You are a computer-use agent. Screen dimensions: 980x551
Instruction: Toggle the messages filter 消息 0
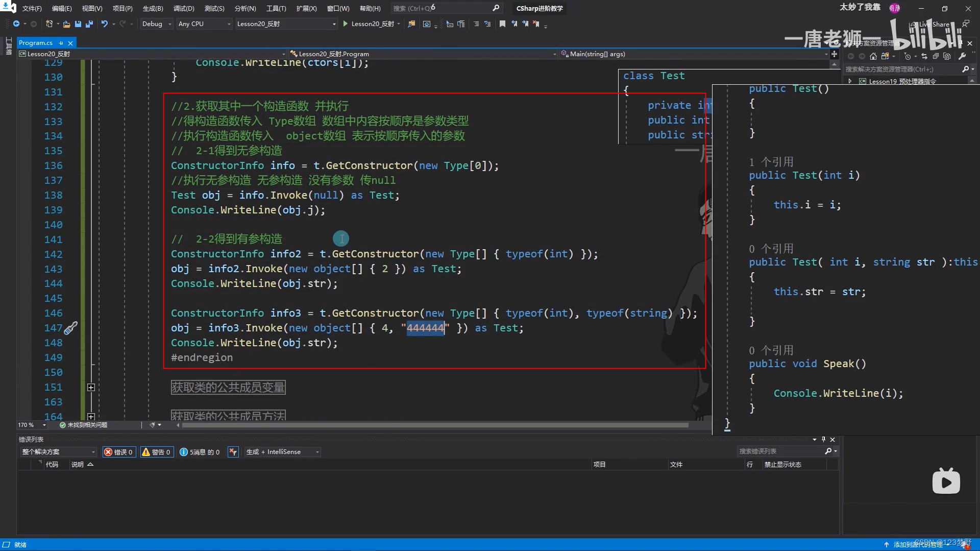pos(200,452)
